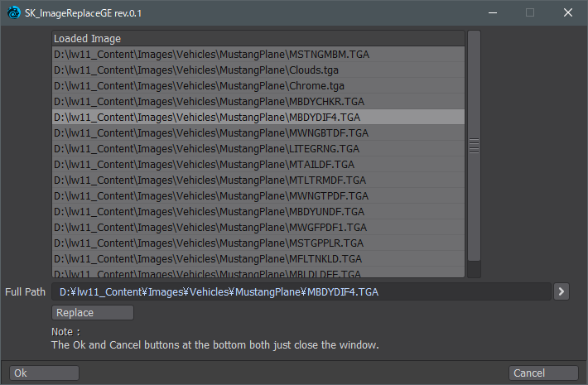Click the scrollbar grip handle
The width and height of the screenshot is (588, 385).
[474, 146]
